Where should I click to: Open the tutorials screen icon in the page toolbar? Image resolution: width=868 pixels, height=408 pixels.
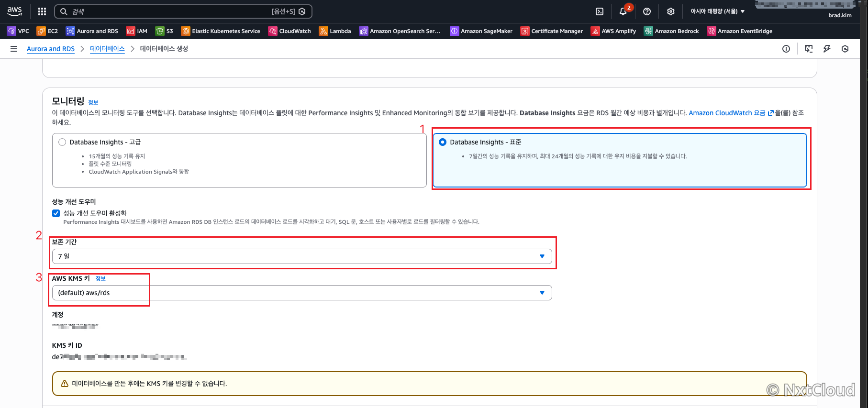(809, 49)
